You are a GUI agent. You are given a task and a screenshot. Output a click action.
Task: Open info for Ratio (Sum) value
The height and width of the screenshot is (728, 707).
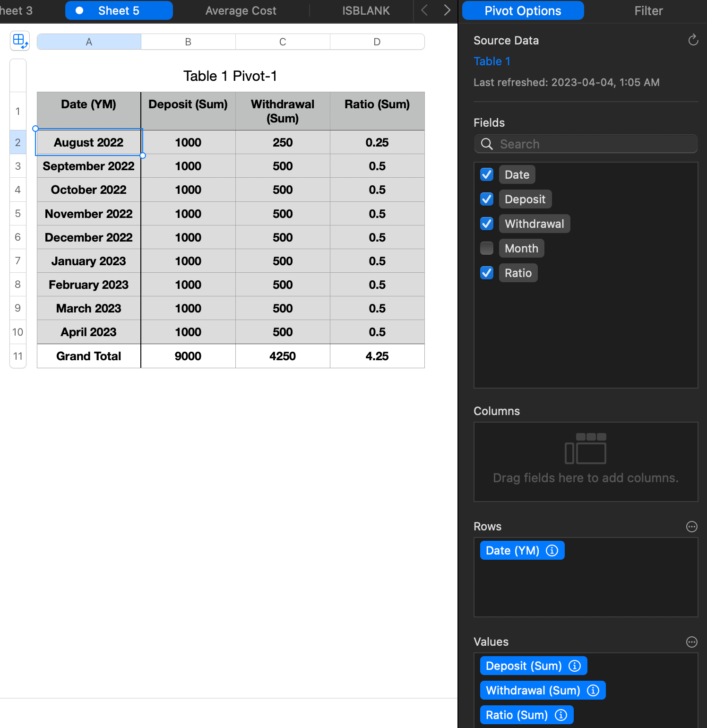[560, 715]
